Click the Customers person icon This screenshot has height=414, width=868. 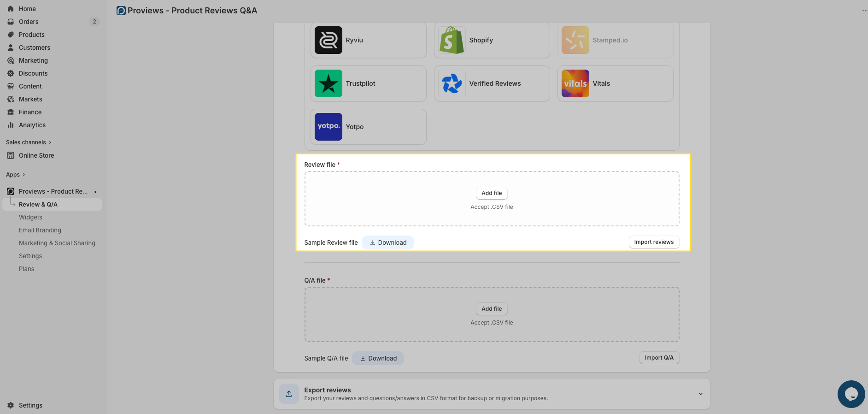(11, 47)
